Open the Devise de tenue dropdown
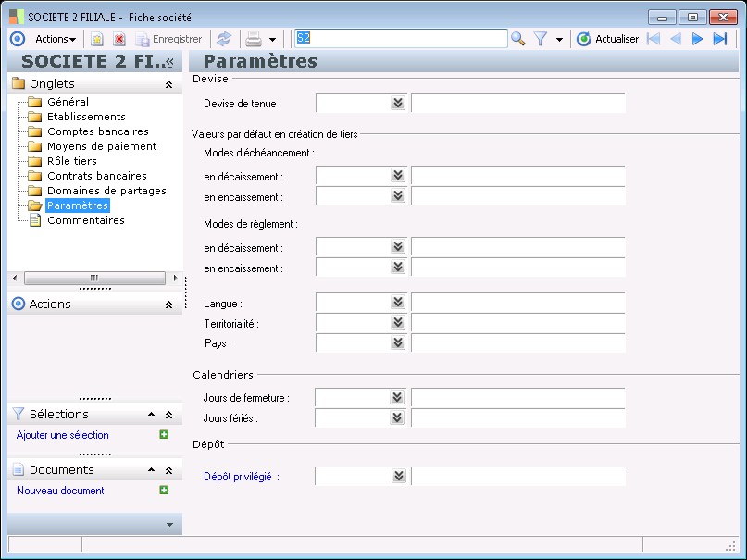 pos(398,103)
